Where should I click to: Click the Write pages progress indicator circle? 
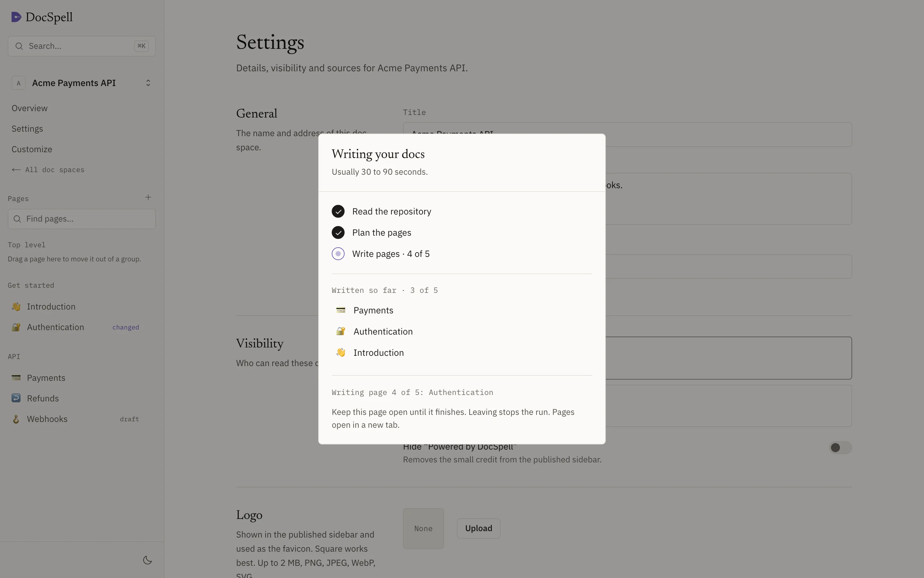coord(338,254)
